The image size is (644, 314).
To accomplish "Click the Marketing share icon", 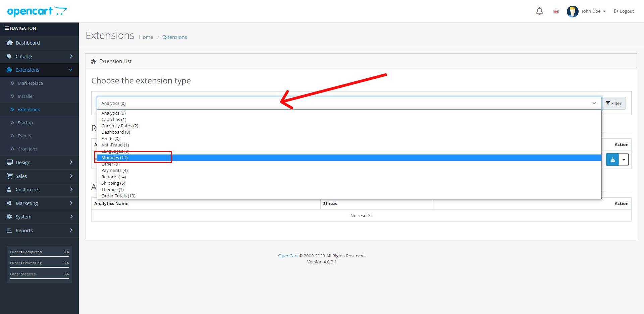I will [x=9, y=203].
